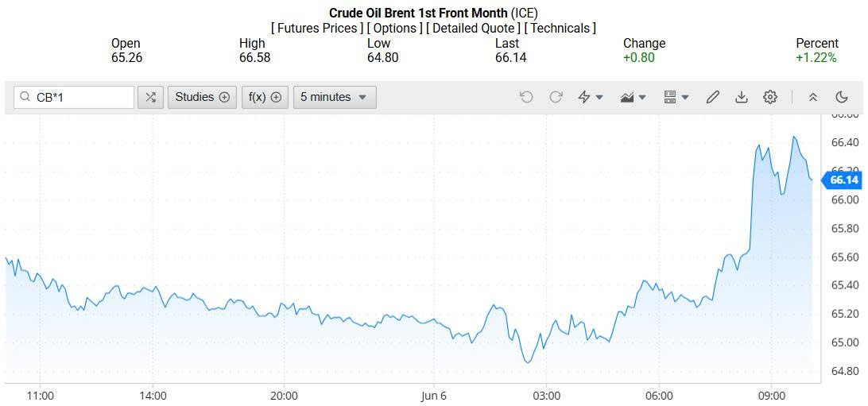The width and height of the screenshot is (868, 406).
Task: Click the redo arrow icon
Action: point(556,97)
